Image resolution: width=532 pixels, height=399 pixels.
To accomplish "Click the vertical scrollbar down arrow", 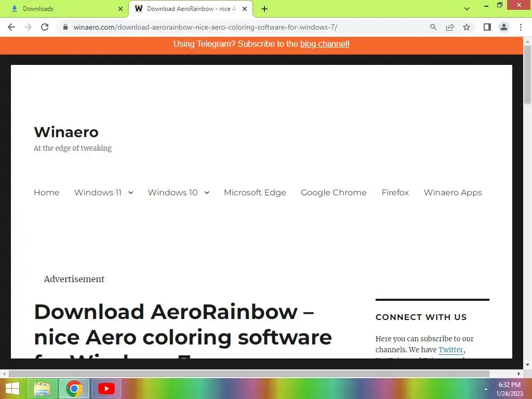I will [527, 365].
